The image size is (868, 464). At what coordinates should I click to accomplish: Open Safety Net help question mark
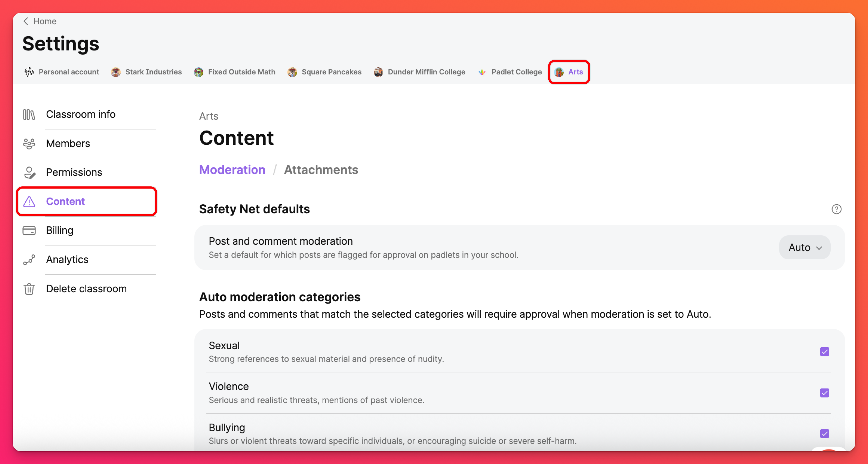[836, 209]
